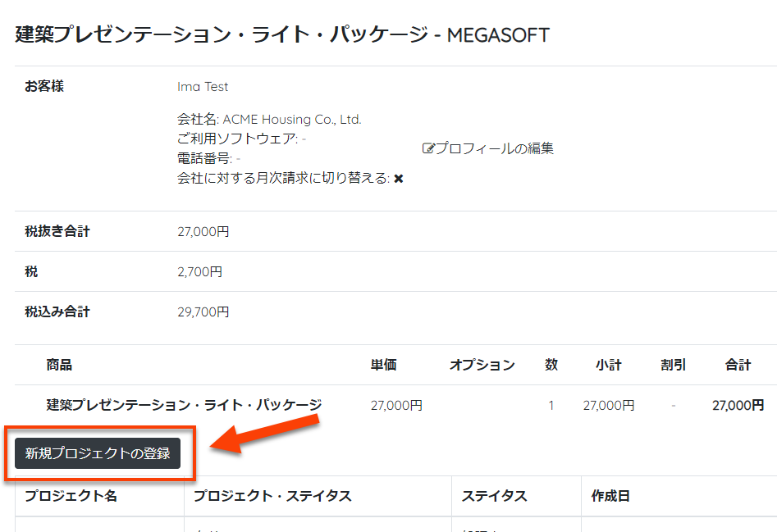Click the プロジェクト名 column header
The width and height of the screenshot is (777, 532).
[71, 496]
